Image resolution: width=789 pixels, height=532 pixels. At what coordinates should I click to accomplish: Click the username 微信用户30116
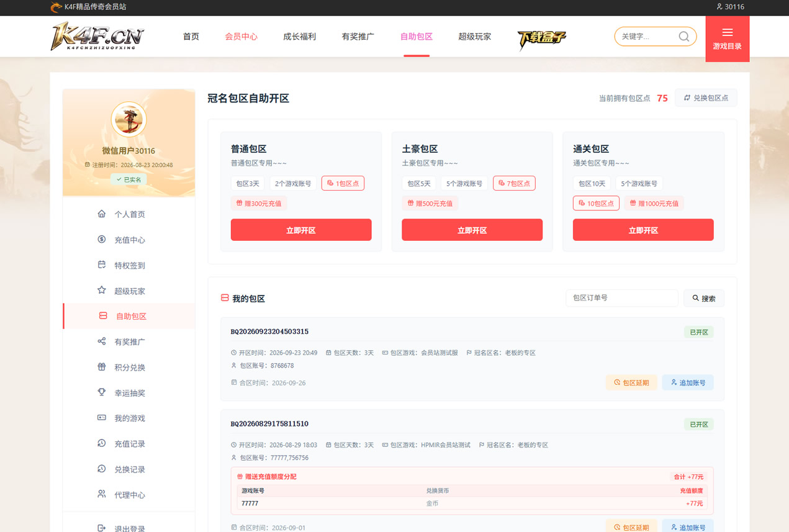(128, 151)
